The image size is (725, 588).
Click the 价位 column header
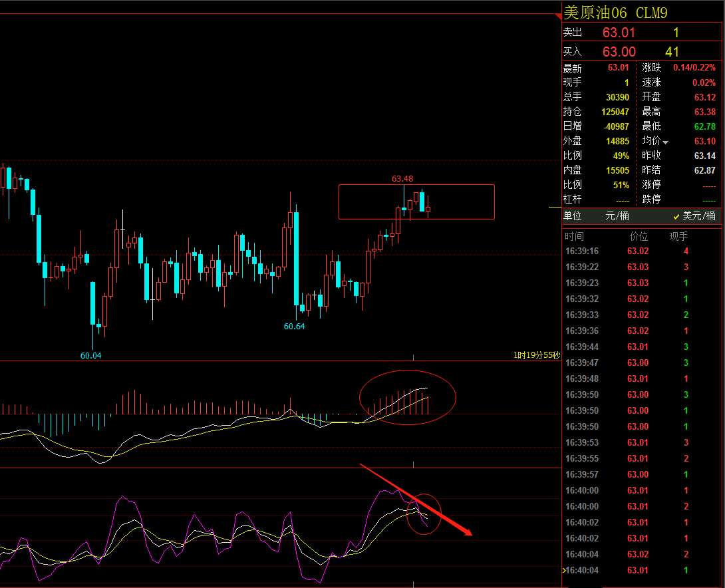point(639,237)
